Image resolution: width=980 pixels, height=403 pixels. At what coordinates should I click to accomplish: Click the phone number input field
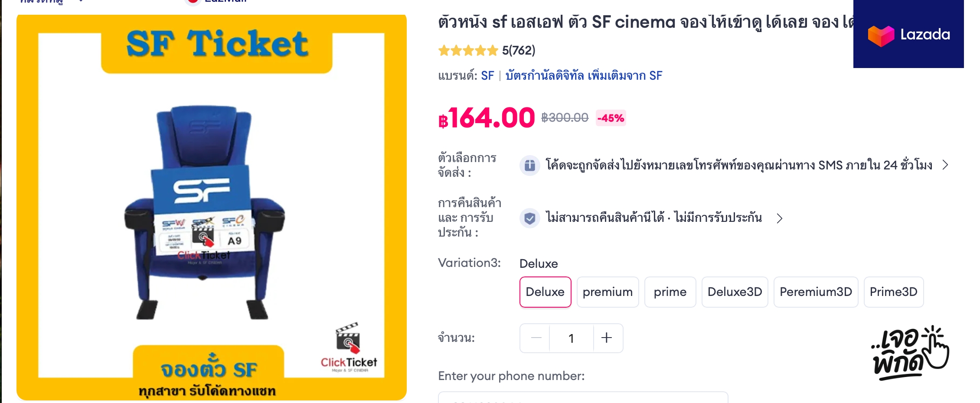(x=582, y=397)
